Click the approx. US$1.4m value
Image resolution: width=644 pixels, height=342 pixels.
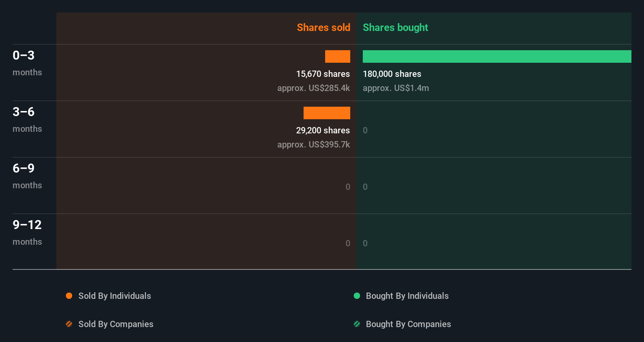tap(396, 88)
